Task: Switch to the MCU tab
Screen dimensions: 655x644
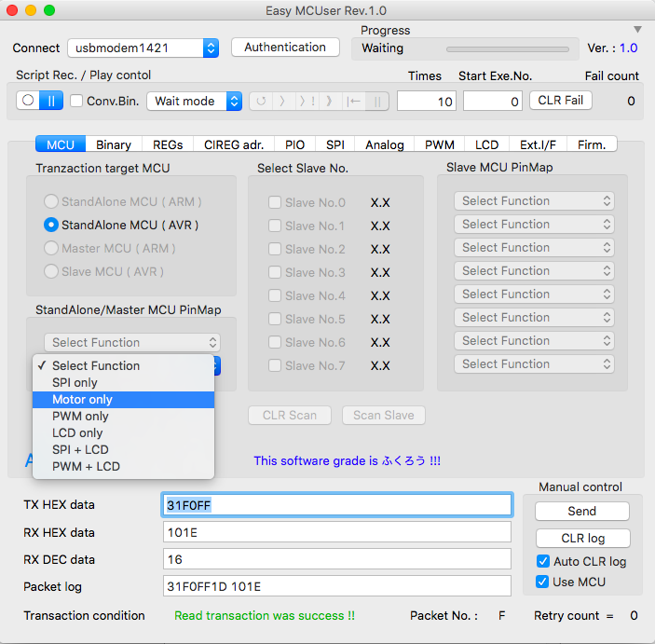Action: point(61,144)
